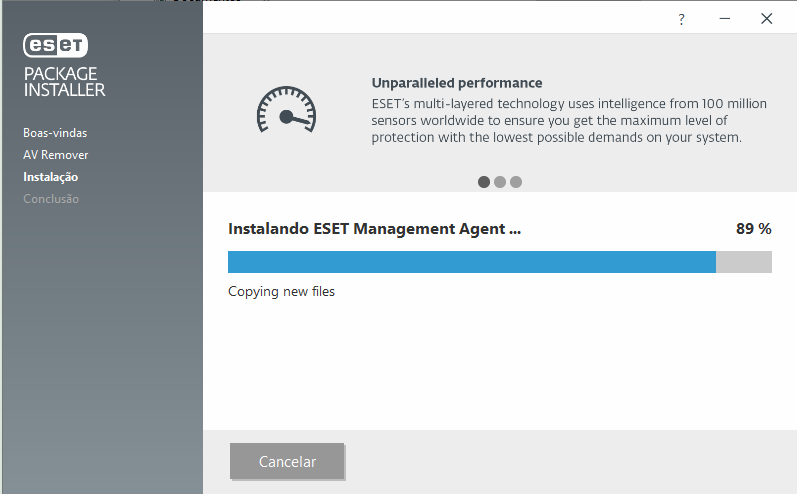This screenshot has width=797, height=494.
Task: Go to the Boas-vindas step
Action: click(x=61, y=133)
